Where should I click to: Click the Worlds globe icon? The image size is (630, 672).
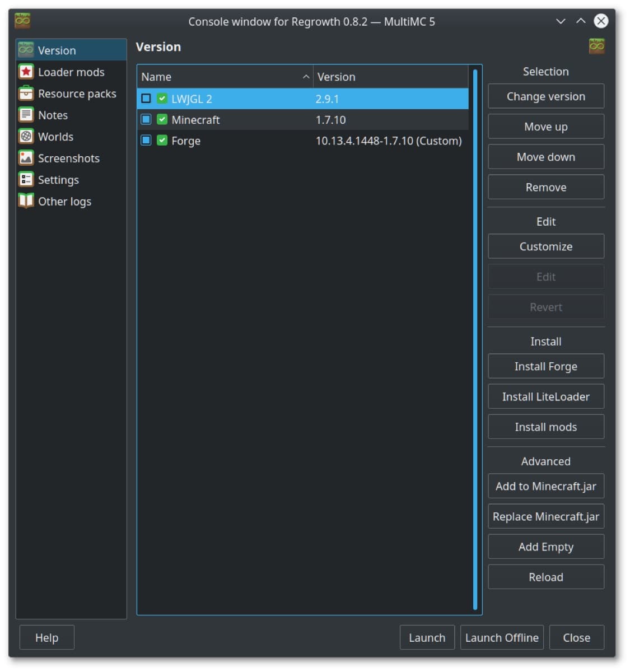[26, 136]
